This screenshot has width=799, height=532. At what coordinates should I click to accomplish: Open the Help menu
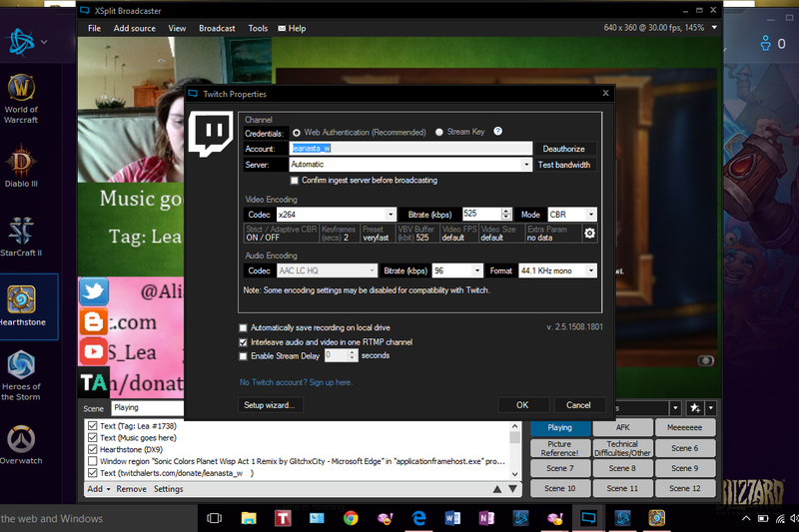tap(292, 29)
